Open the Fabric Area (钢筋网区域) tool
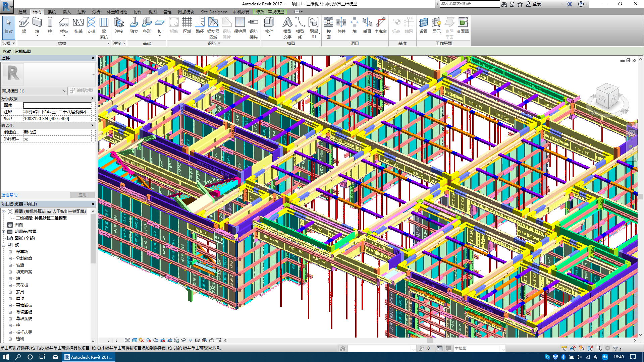Viewport: 644px width, 362px height. pos(213,27)
